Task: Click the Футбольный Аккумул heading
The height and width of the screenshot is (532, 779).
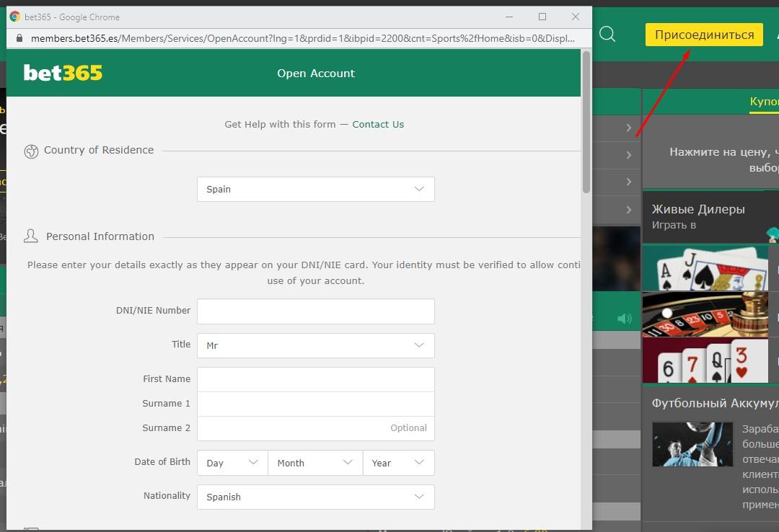Action: coord(716,403)
